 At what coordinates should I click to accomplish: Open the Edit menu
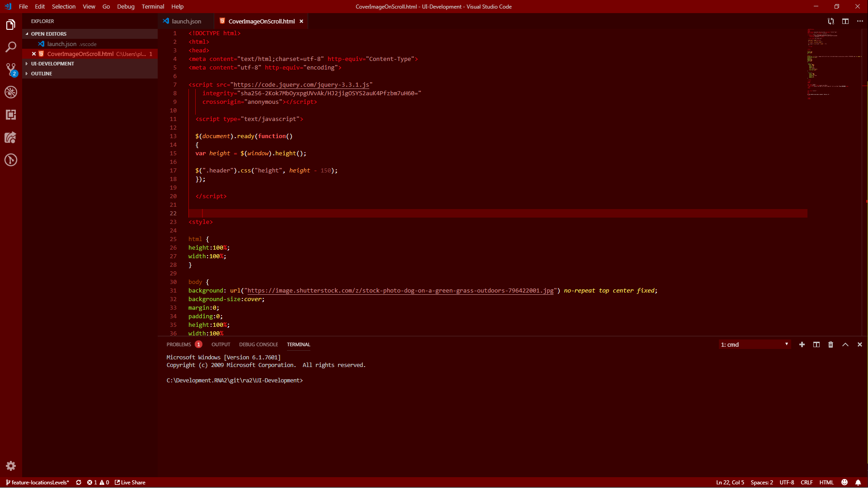[40, 6]
